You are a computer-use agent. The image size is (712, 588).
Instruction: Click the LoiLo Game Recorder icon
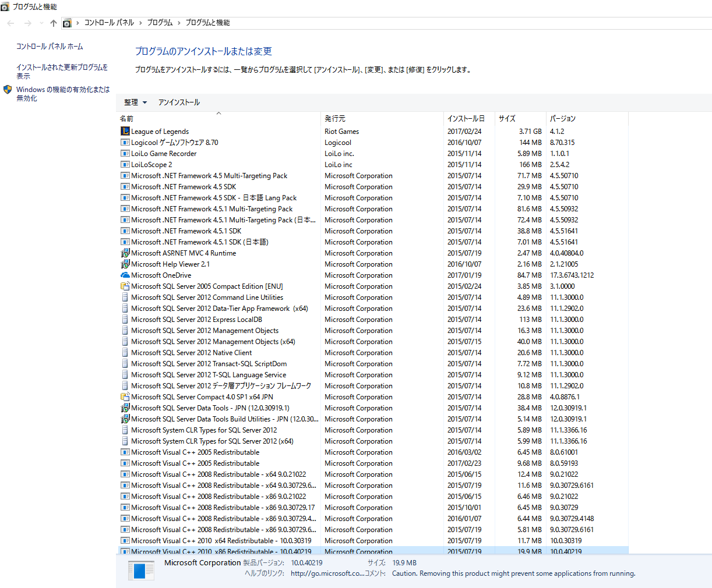pos(125,153)
